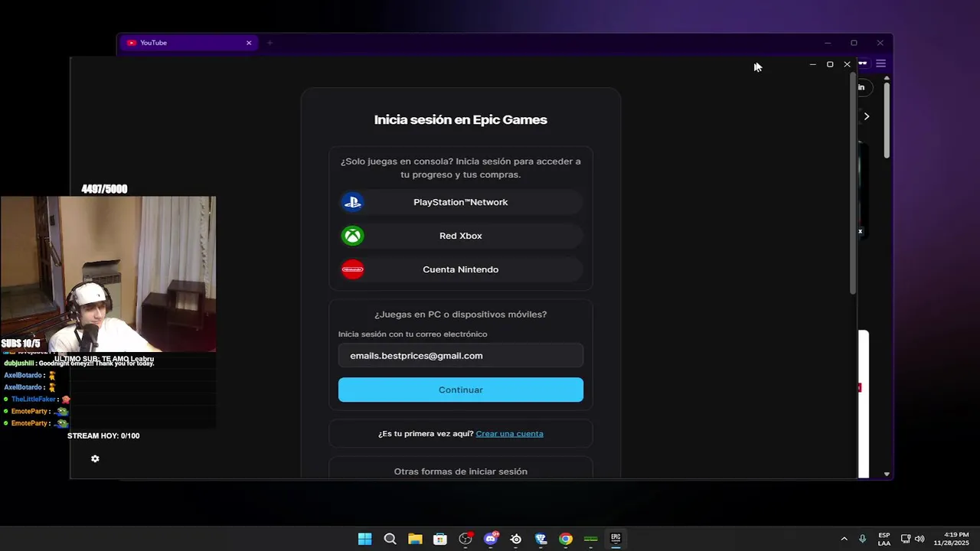The image size is (980, 551).
Task: Click the circular taskbar icon with red badge
Action: (465, 539)
